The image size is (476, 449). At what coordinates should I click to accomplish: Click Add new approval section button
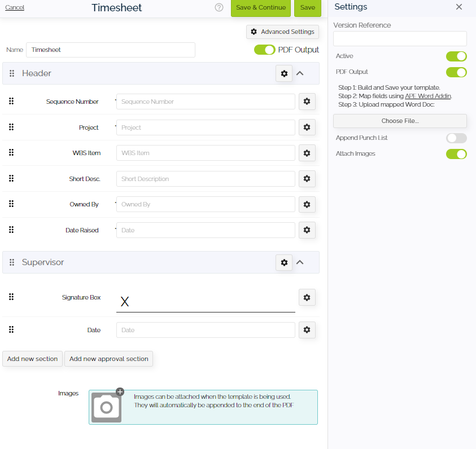pos(108,359)
